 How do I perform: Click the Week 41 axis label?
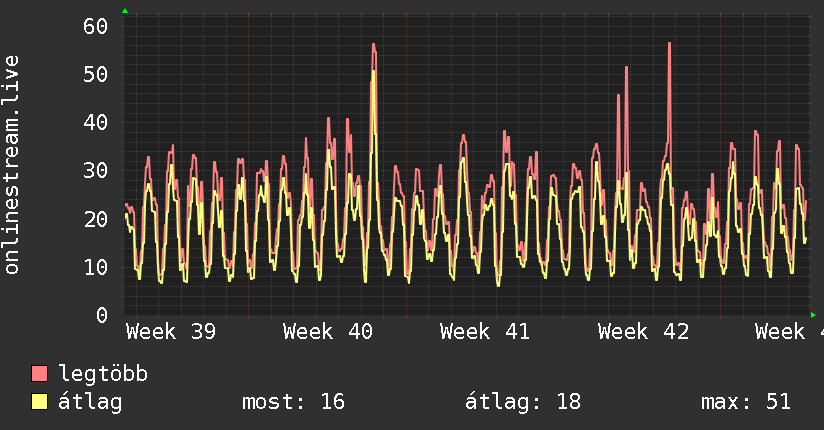click(x=485, y=332)
